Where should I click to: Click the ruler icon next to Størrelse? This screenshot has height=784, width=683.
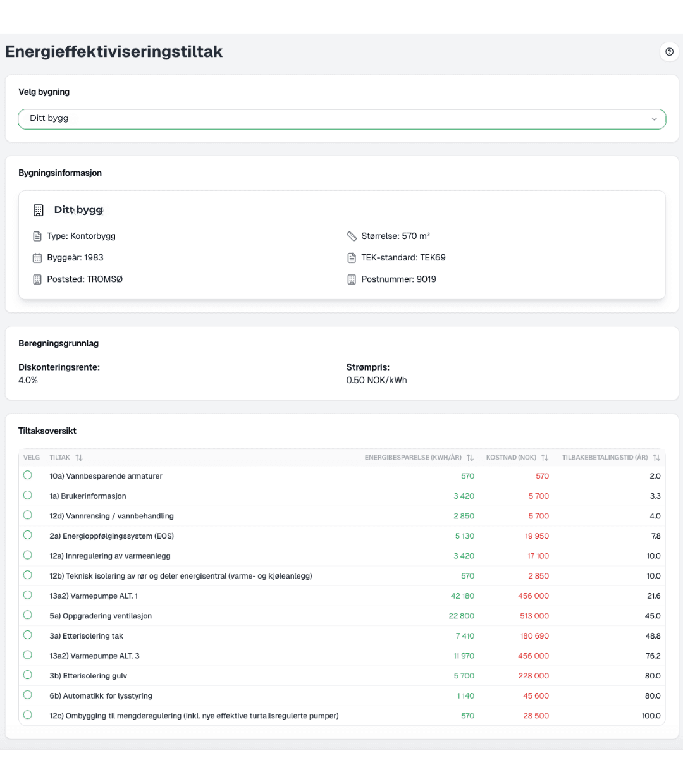coord(352,236)
